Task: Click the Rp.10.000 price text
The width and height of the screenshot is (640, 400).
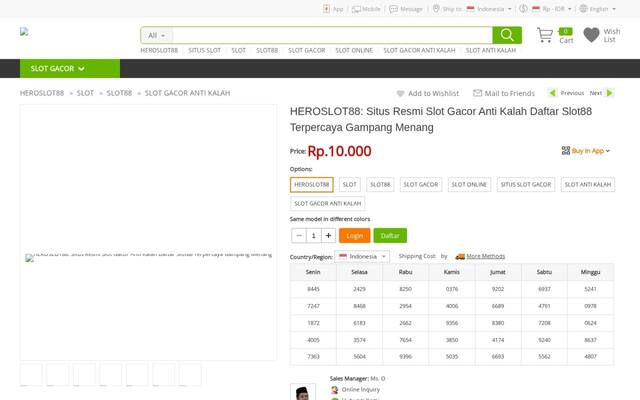Action: click(340, 151)
